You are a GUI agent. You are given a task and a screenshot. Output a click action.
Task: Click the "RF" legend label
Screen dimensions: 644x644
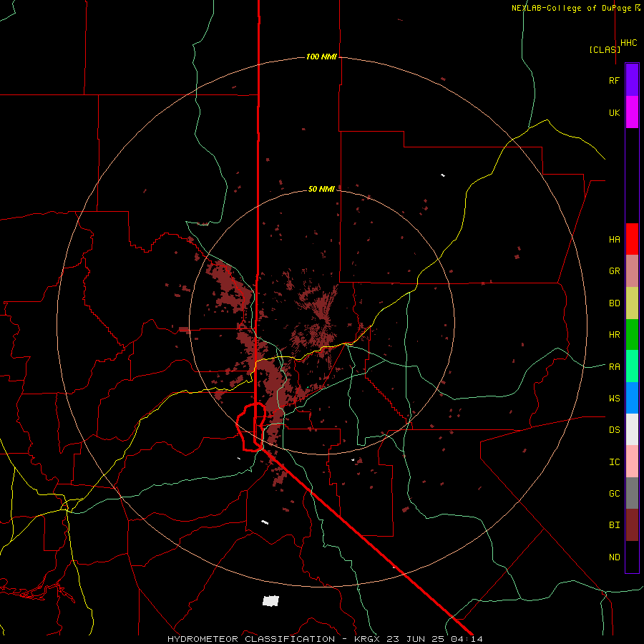[614, 80]
